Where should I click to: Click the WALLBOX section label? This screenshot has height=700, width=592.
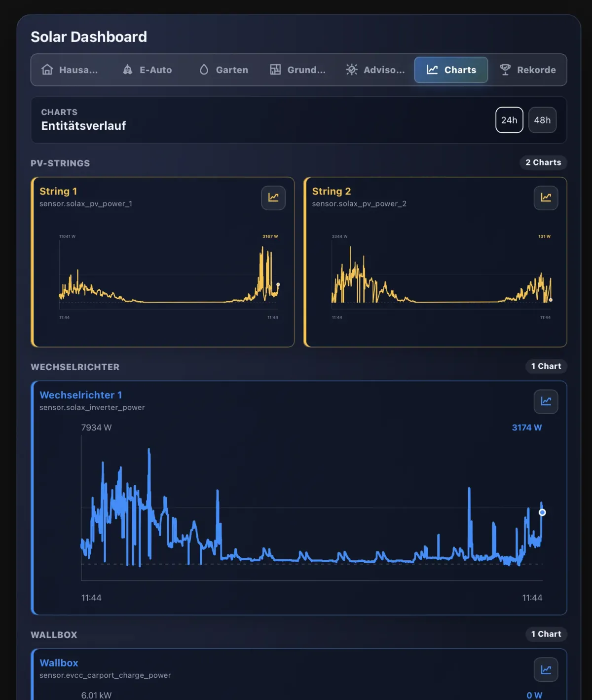click(x=54, y=635)
